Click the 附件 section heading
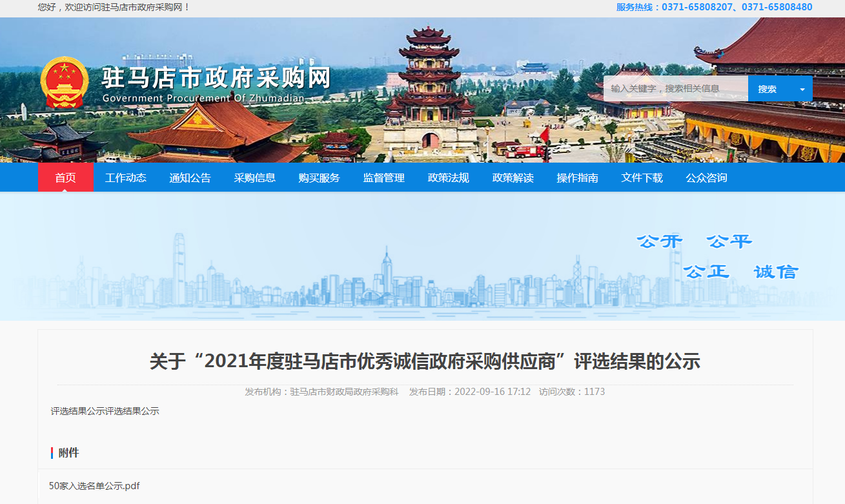 coord(68,453)
